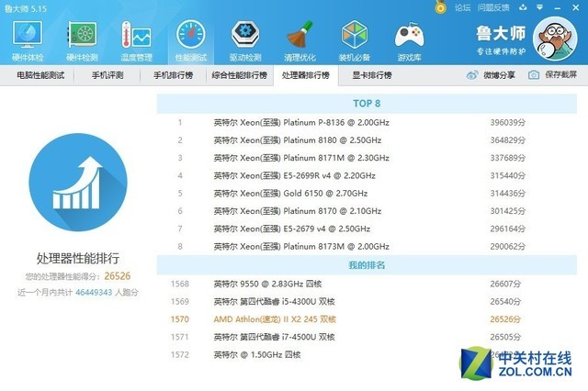Select 第四代酷睿 i7-4500U 双核 row
The height and width of the screenshot is (391, 588).
(x=367, y=337)
